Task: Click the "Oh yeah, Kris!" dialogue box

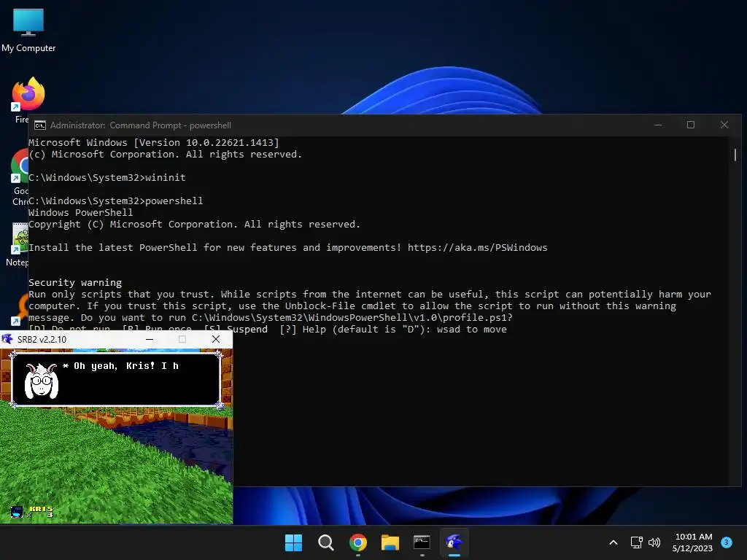Action: pyautogui.click(x=116, y=379)
